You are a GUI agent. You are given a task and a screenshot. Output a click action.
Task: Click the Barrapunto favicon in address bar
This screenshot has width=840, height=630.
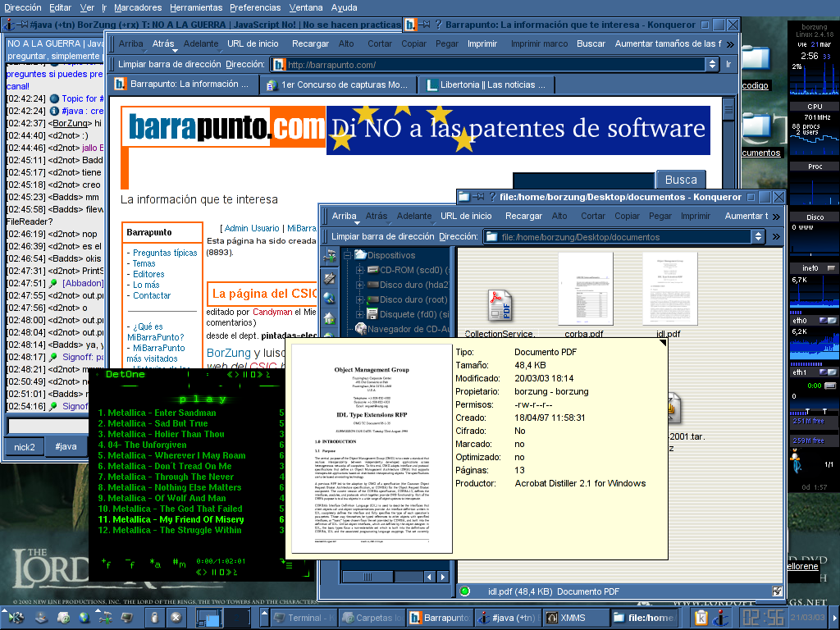click(279, 65)
